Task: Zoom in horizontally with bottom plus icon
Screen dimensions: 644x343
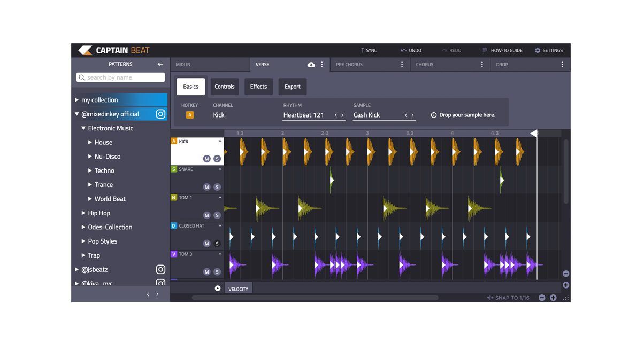Action: click(553, 298)
